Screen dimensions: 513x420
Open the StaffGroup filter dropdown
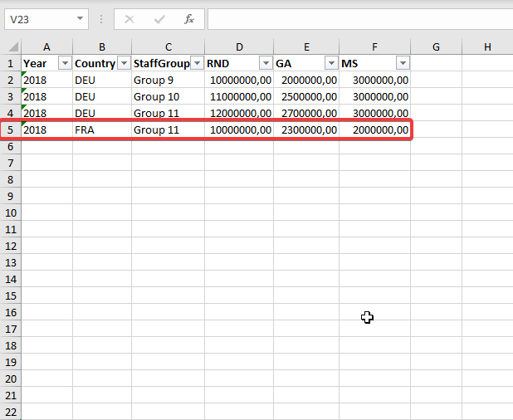197,63
